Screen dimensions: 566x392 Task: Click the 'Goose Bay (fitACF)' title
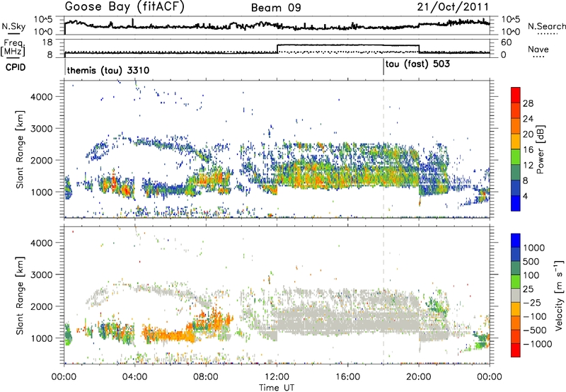point(125,6)
